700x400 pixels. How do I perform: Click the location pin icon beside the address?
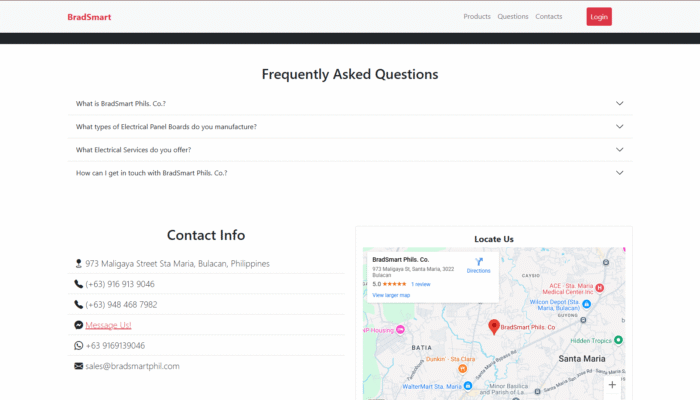pyautogui.click(x=79, y=263)
